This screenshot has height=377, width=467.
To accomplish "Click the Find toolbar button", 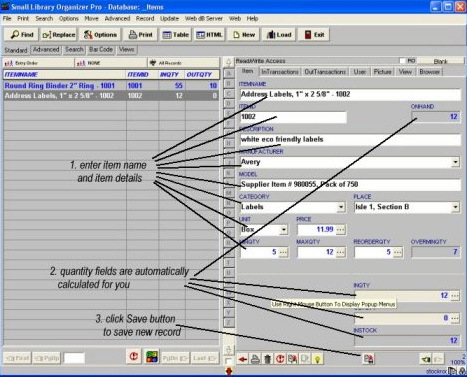I will (x=22, y=35).
